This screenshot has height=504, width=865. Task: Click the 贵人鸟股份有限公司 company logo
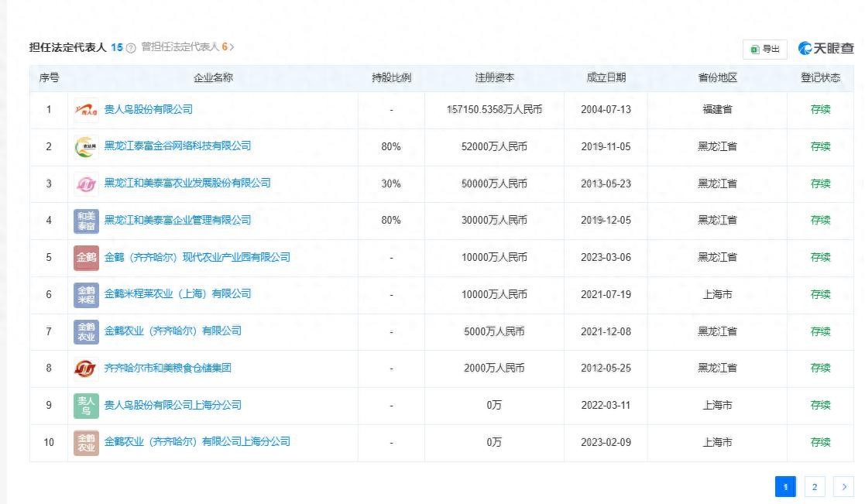tap(86, 110)
